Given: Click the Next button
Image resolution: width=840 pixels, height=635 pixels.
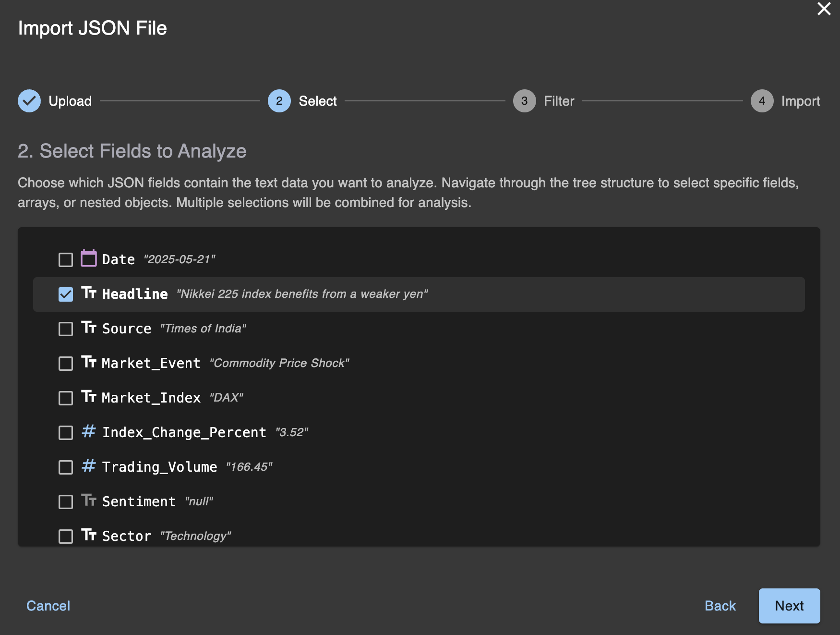Looking at the screenshot, I should 790,606.
